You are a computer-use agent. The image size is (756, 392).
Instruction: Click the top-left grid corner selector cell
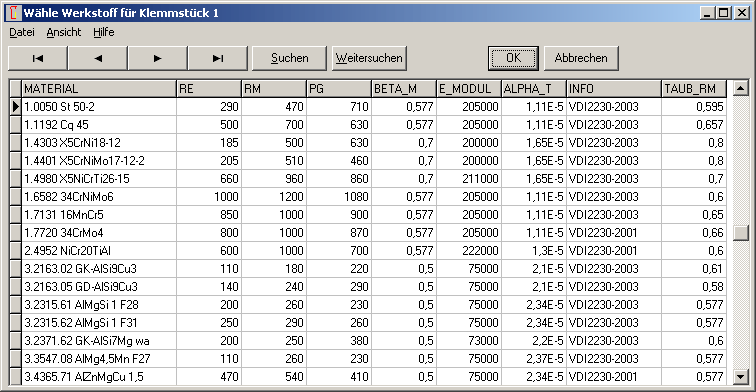click(x=15, y=89)
